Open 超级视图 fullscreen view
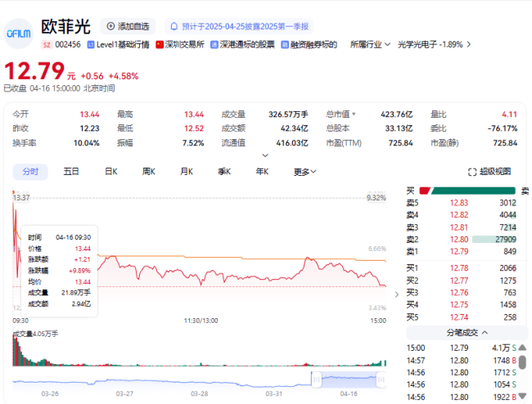The image size is (532, 404). [489, 172]
